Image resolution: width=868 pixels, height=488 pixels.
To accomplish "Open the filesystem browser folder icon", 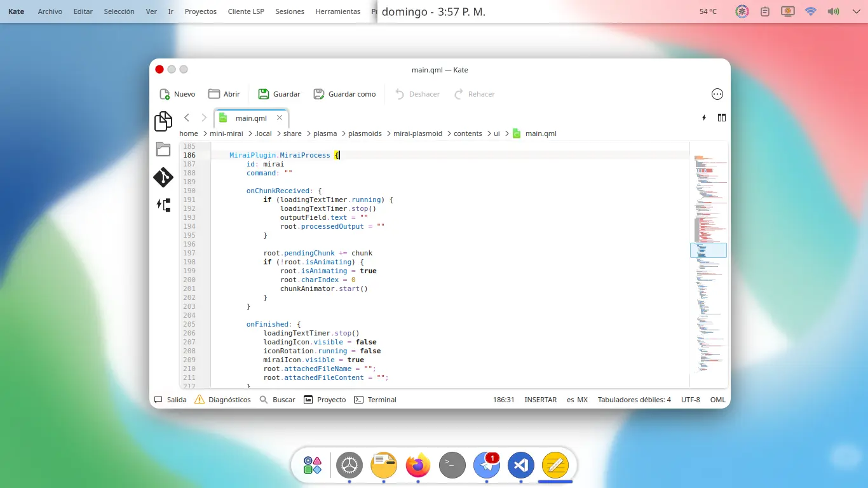I will tap(163, 149).
